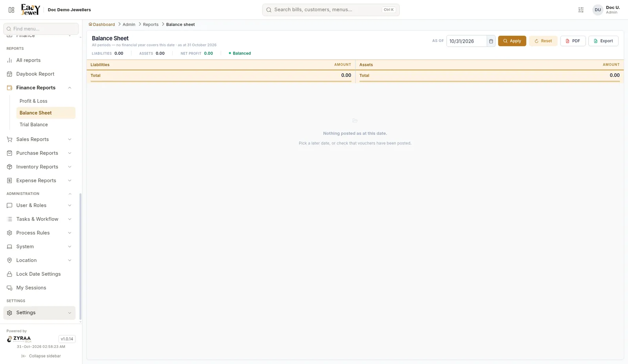Export the balance sheet

pos(603,41)
